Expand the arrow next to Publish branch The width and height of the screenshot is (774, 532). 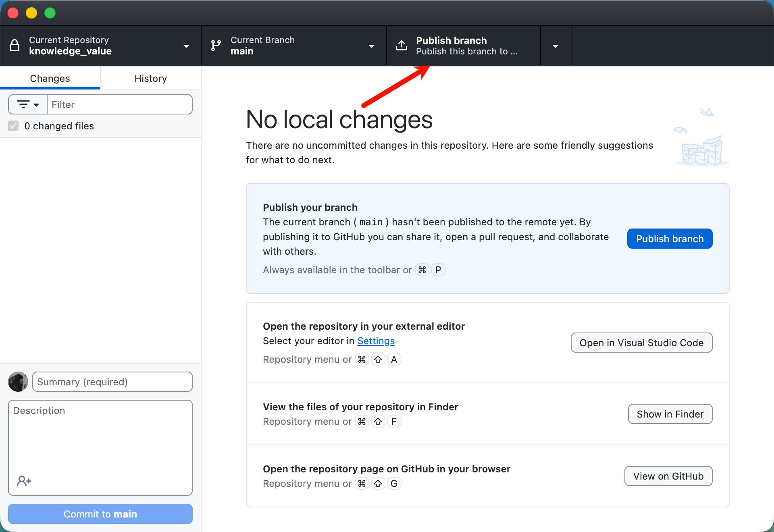[x=556, y=46]
